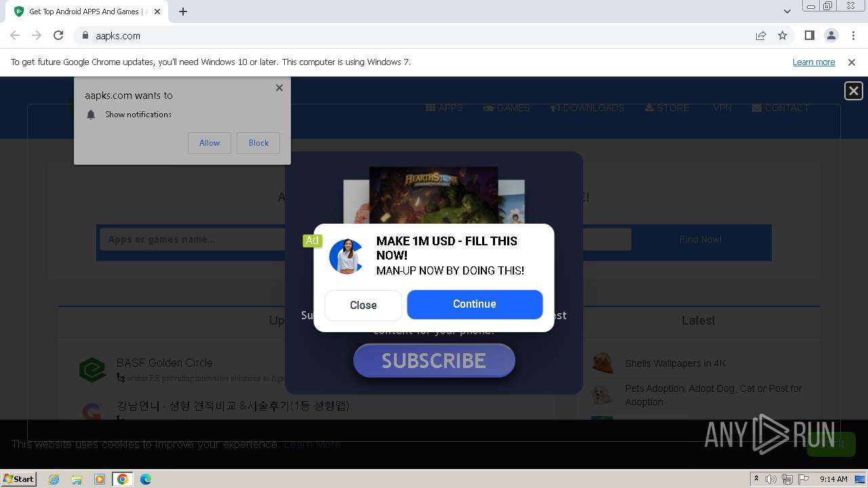Open the BASF Golden Circle app entry

coord(165,363)
